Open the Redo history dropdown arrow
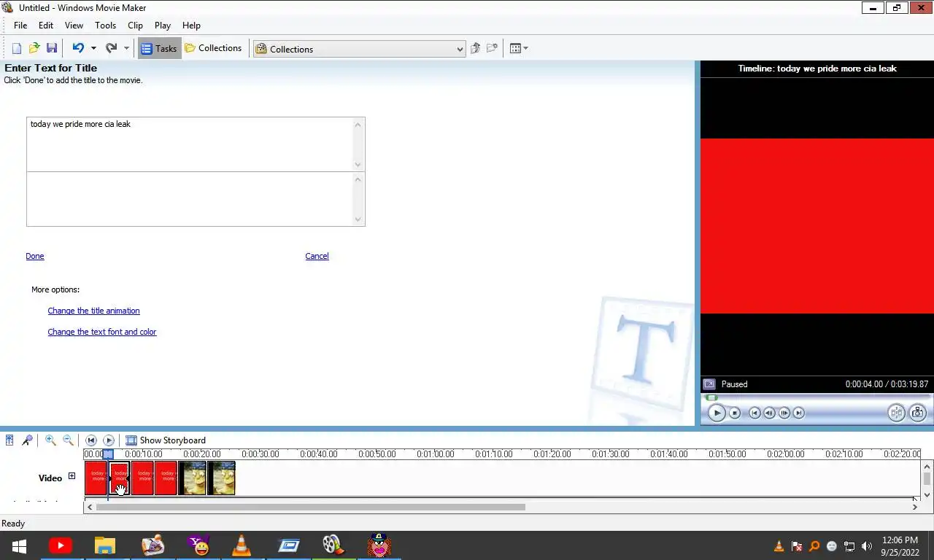This screenshot has width=934, height=560. 126,48
